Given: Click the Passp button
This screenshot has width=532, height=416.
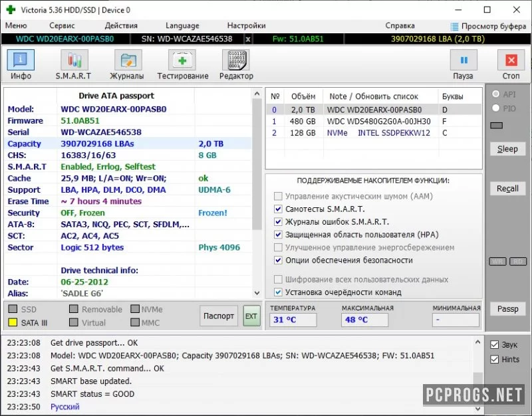Looking at the screenshot, I should click(x=507, y=309).
